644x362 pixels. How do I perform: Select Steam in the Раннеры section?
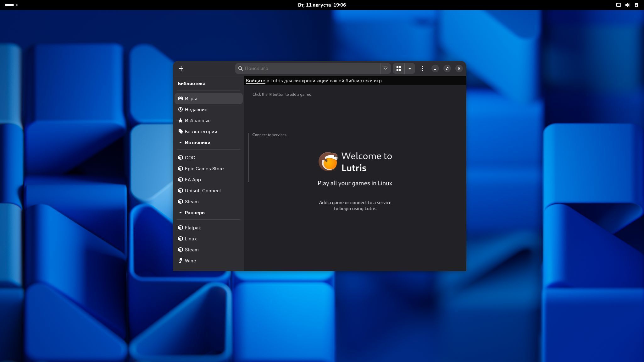click(x=208, y=250)
